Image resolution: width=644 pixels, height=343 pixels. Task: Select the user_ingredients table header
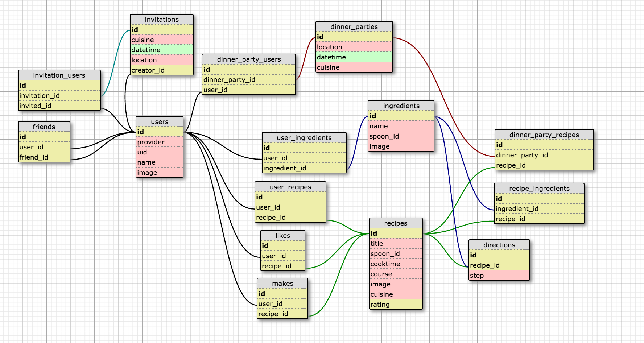pos(304,138)
